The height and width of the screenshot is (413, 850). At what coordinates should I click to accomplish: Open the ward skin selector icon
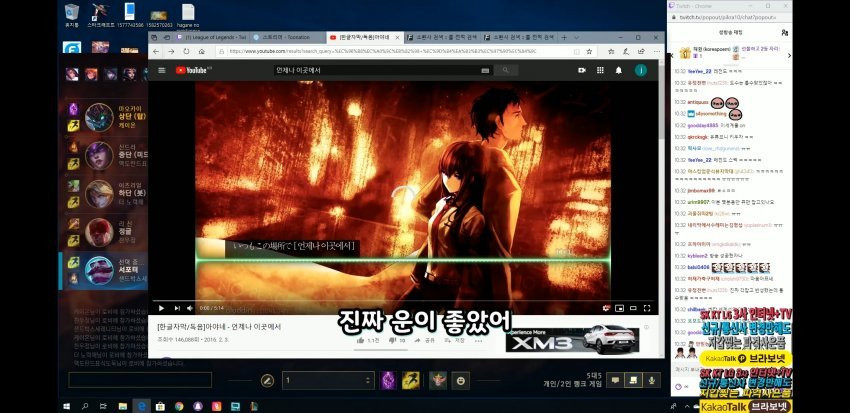(438, 380)
